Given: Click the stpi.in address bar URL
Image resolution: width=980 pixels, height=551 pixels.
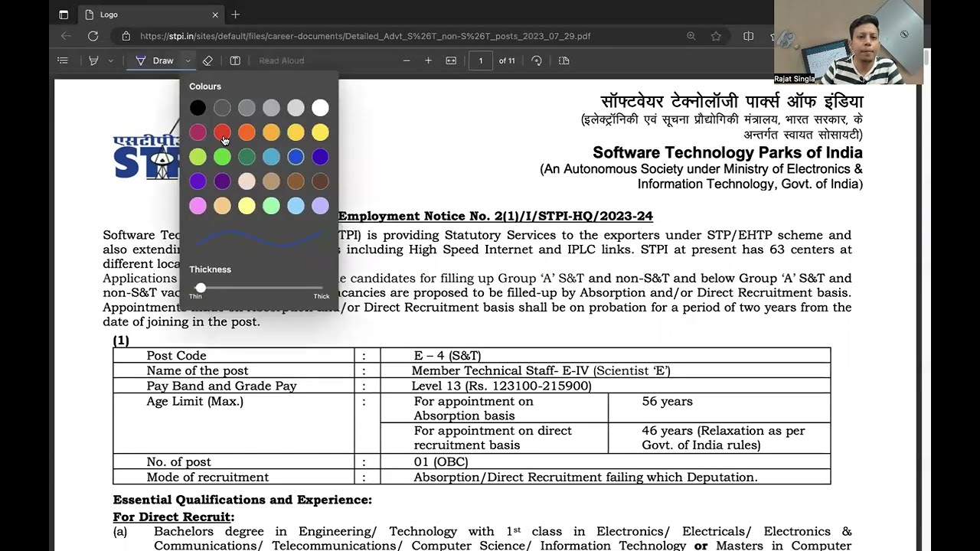Looking at the screenshot, I should click(365, 36).
